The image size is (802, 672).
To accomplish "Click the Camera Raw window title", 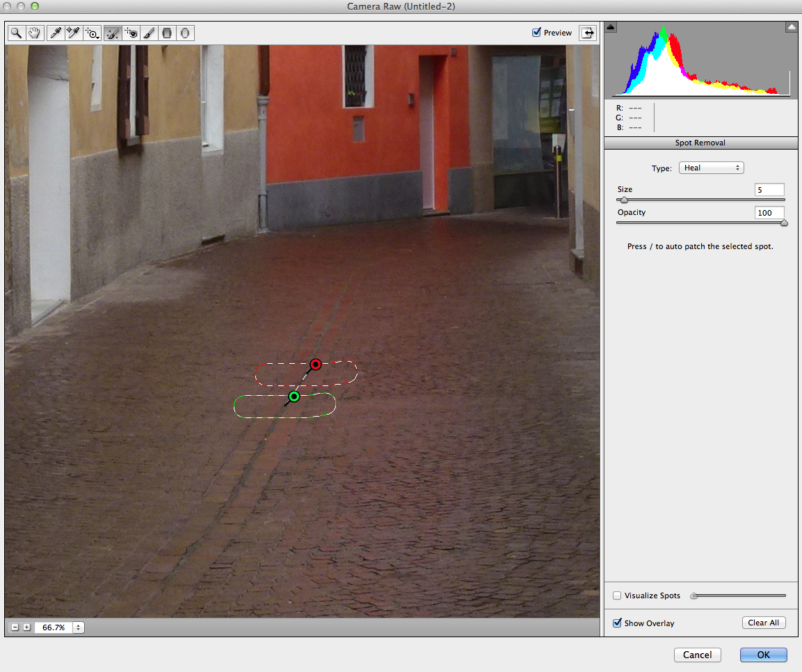I will [x=401, y=6].
